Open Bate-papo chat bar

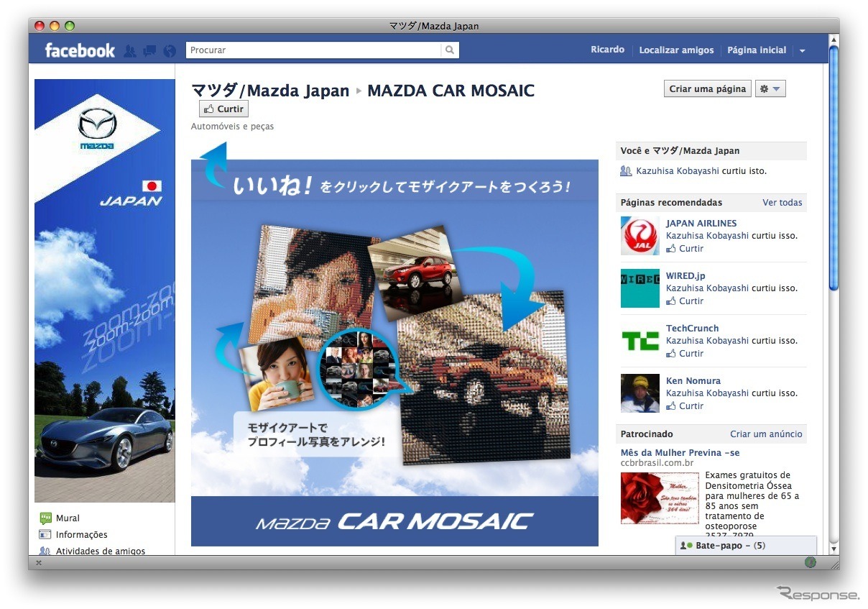746,546
